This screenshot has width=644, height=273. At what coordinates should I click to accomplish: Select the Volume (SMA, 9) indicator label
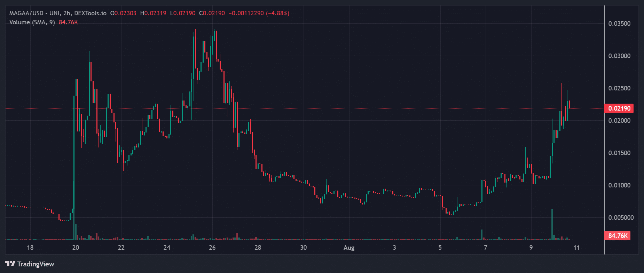coord(32,22)
